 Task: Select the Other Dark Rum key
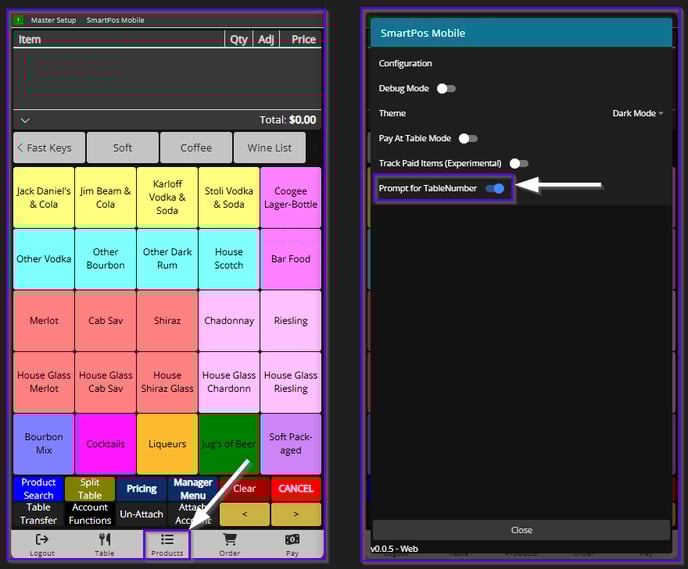pyautogui.click(x=167, y=259)
